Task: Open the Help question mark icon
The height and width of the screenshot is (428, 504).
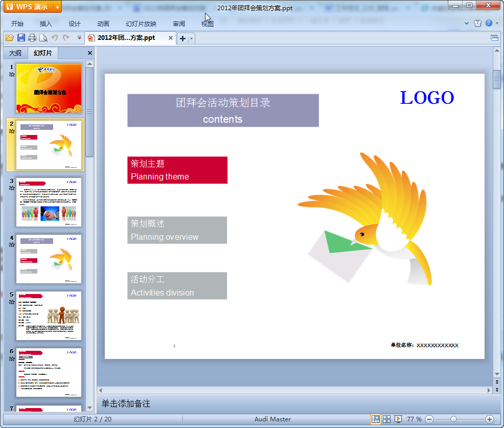Action: (489, 23)
